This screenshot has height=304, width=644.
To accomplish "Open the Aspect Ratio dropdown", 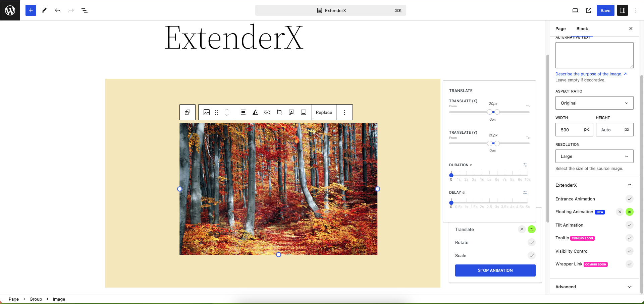I will (x=594, y=103).
